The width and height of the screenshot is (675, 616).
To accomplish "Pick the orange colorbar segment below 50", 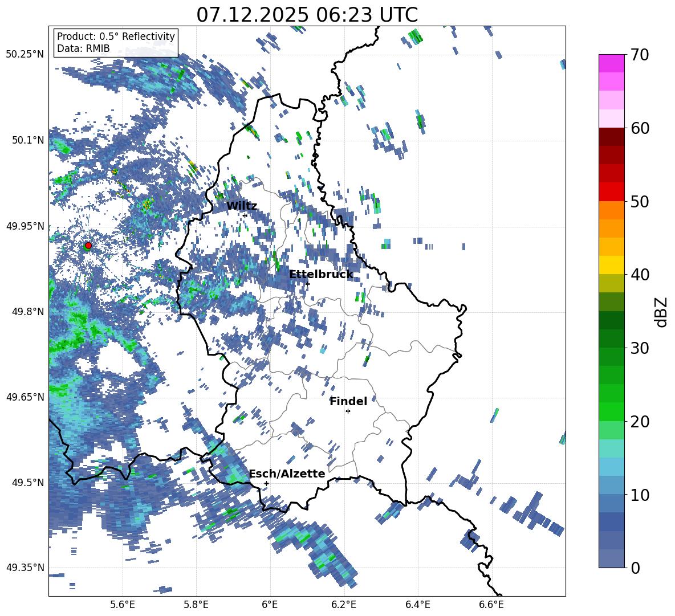I will click(611, 210).
